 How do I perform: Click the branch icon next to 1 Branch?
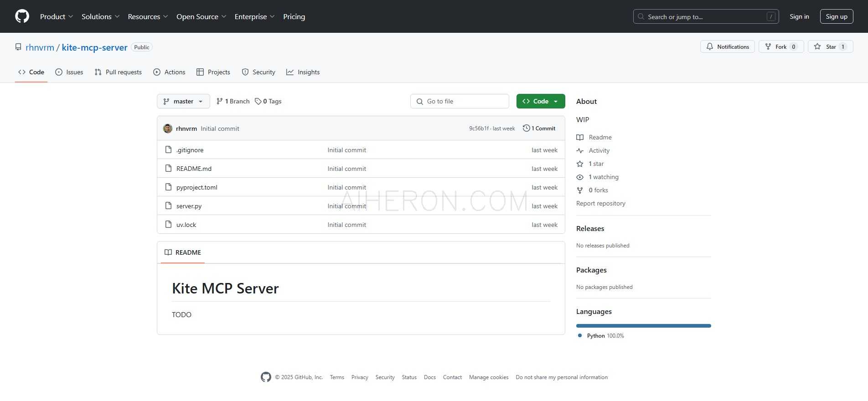pos(220,101)
